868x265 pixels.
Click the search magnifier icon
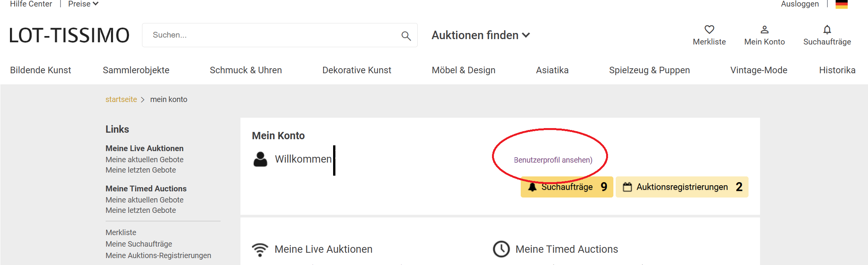coord(406,36)
